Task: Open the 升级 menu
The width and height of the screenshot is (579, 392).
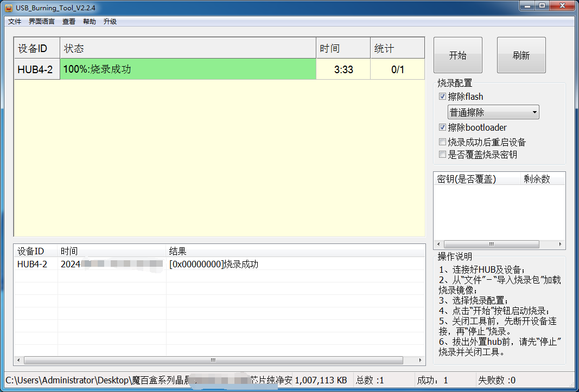Action: point(110,22)
